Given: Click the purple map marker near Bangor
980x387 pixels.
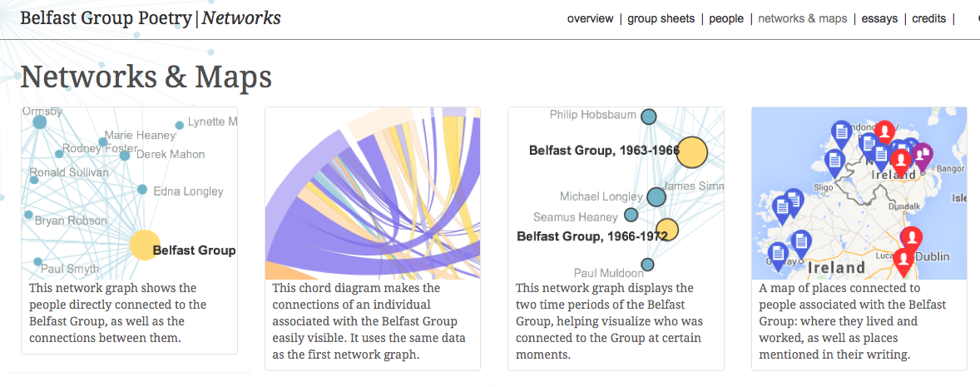Looking at the screenshot, I should (x=923, y=155).
